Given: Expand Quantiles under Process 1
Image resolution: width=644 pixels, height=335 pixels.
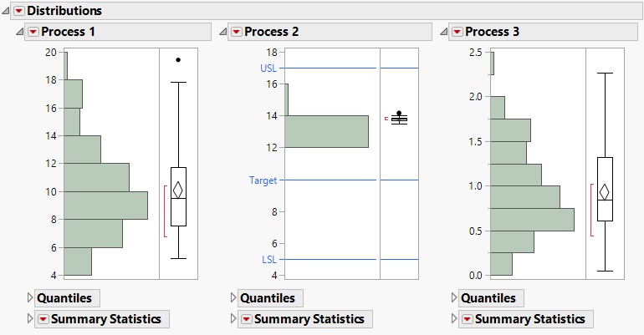Looking at the screenshot, I should click(x=32, y=298).
